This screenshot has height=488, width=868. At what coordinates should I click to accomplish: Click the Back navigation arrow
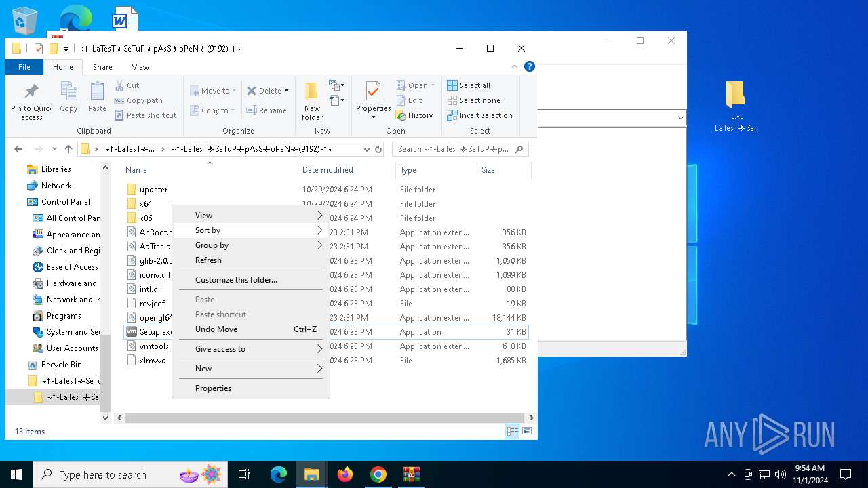coord(18,149)
